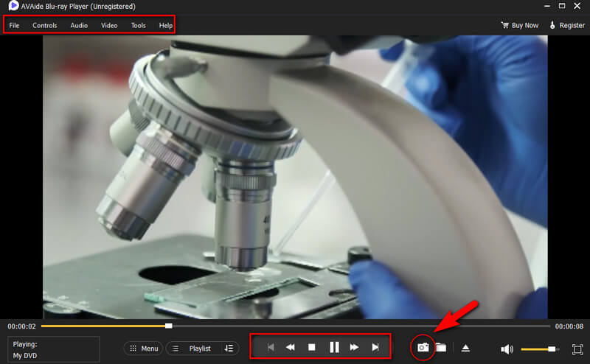Click the Buy Now link
The width and height of the screenshot is (590, 364).
(524, 25)
